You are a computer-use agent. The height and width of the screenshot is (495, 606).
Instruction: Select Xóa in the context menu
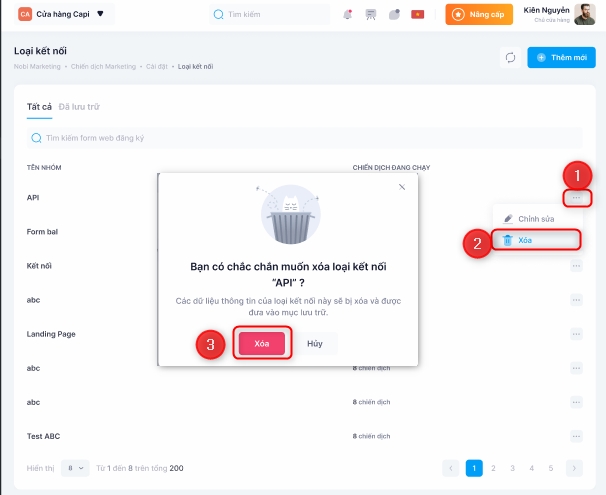pyautogui.click(x=525, y=241)
